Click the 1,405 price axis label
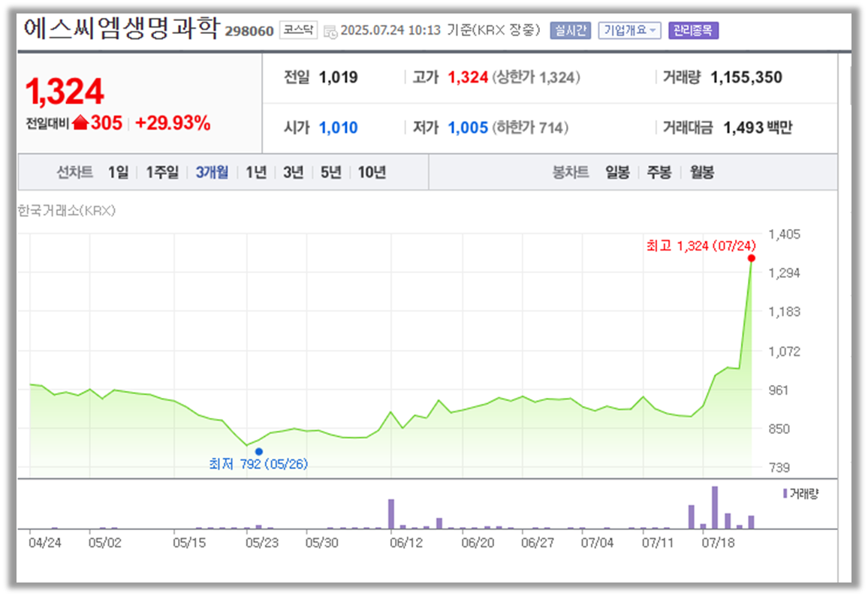This screenshot has width=868, height=596. point(785,234)
